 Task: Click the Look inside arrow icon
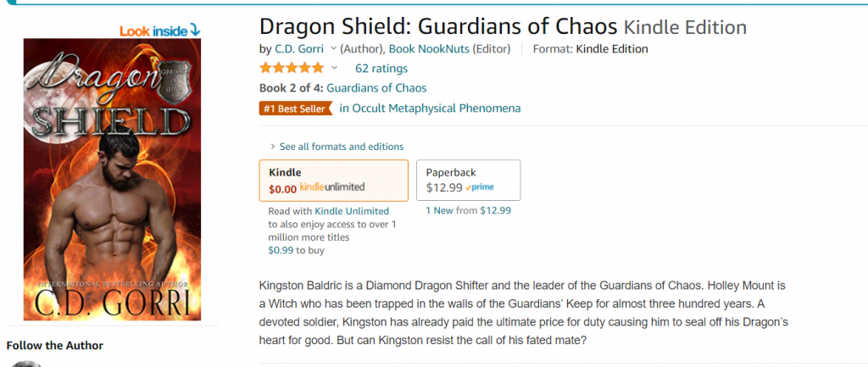click(194, 31)
